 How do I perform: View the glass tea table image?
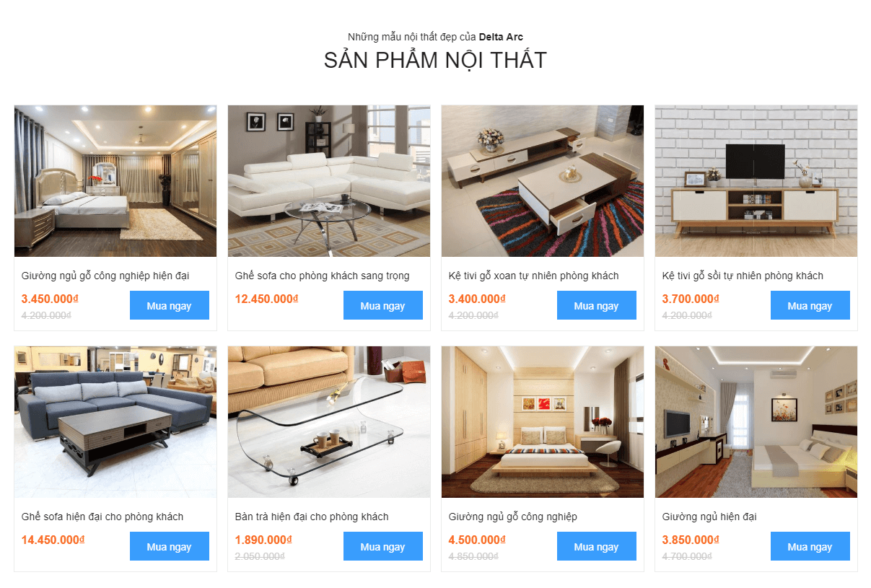point(329,422)
